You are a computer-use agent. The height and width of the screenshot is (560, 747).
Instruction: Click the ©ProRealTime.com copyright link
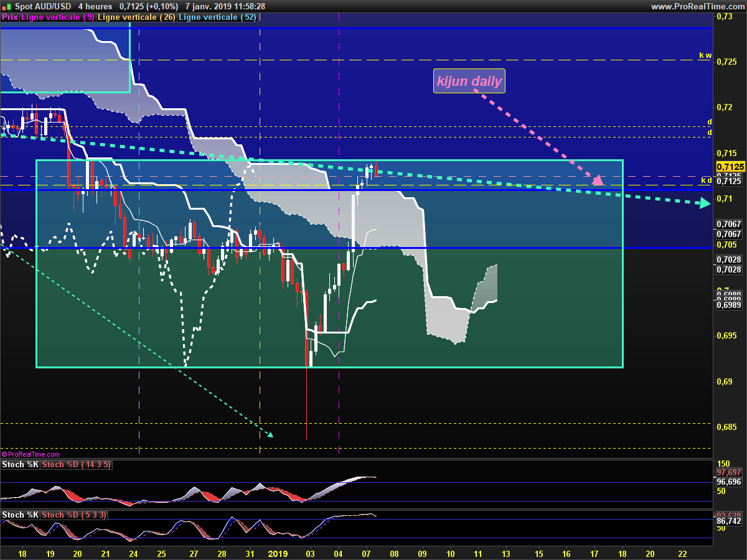(31, 455)
